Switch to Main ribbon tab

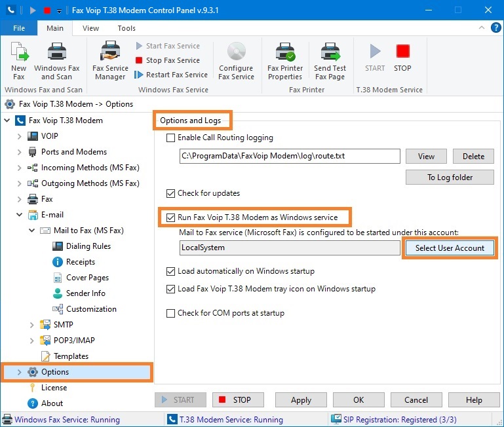tap(55, 28)
